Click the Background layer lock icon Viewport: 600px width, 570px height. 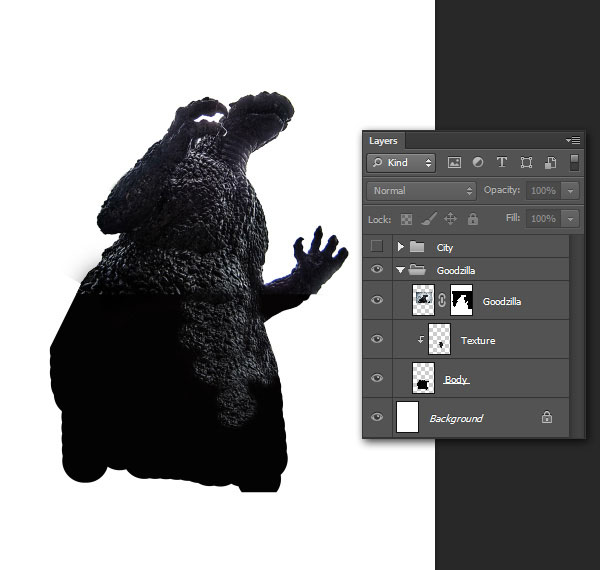[547, 417]
